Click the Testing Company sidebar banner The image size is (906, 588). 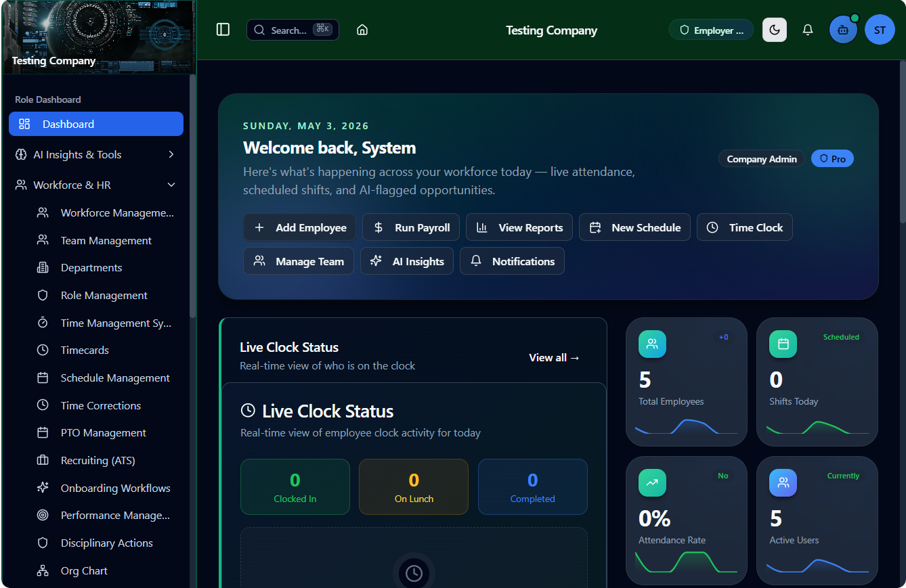pyautogui.click(x=99, y=37)
